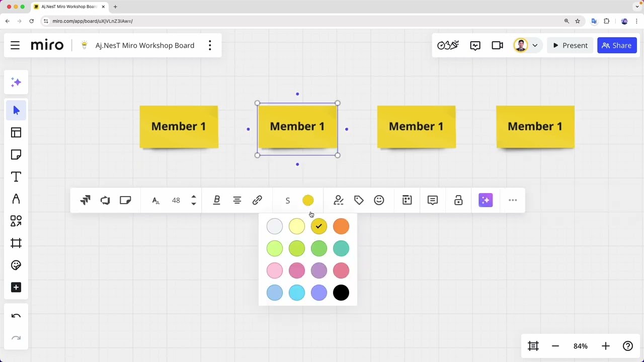The height and width of the screenshot is (362, 644).
Task: Convert sticky to Jira card icon
Action: click(85, 200)
